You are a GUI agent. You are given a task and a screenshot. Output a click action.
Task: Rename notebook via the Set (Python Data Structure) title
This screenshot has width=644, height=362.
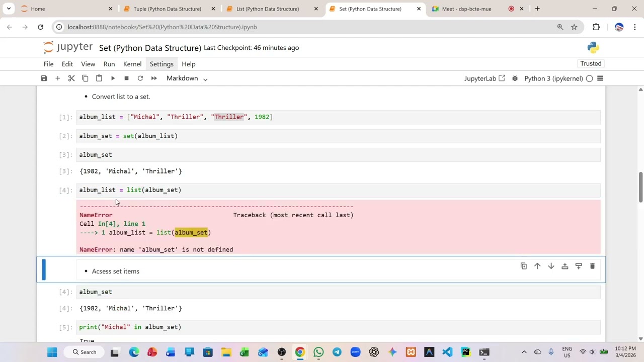coord(150,48)
